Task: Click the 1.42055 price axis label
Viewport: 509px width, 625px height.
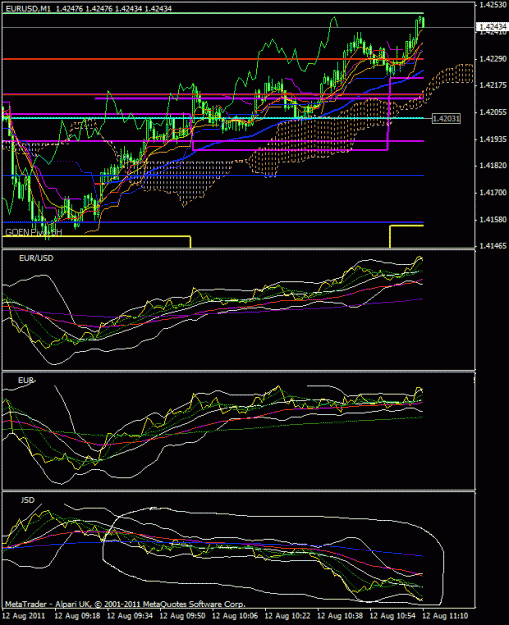Action: coord(493,112)
